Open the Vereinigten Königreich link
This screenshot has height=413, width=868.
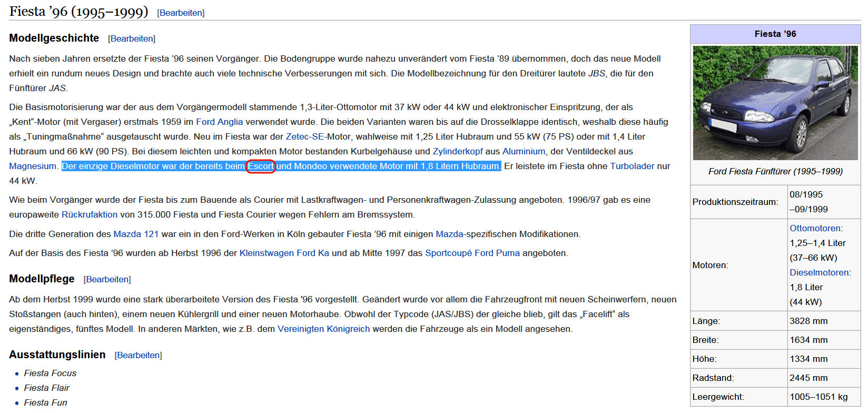tap(323, 329)
